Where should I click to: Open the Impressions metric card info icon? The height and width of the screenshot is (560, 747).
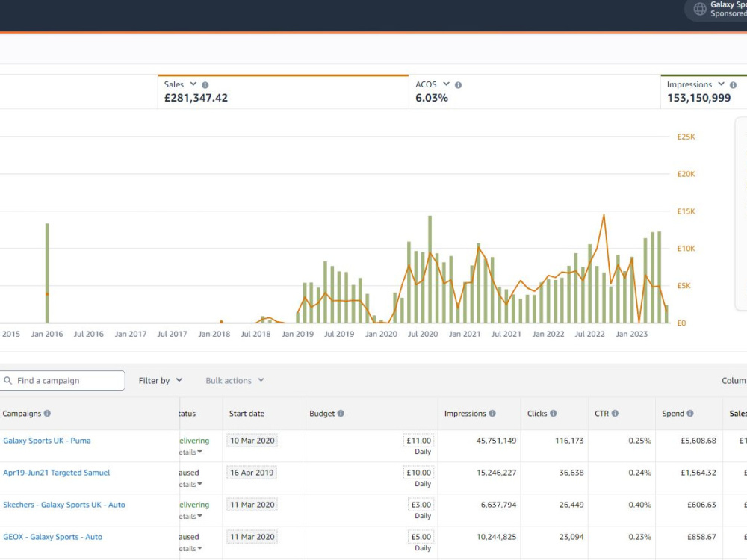tap(734, 85)
